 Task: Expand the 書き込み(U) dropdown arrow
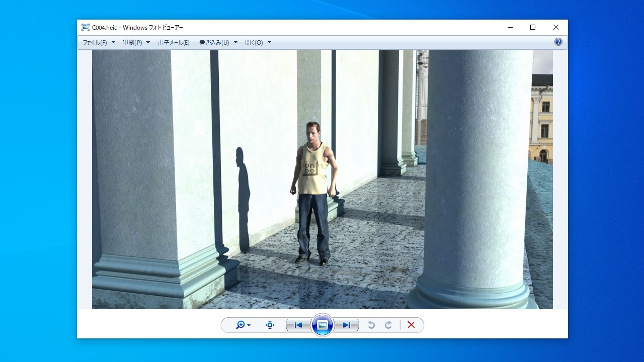click(235, 43)
